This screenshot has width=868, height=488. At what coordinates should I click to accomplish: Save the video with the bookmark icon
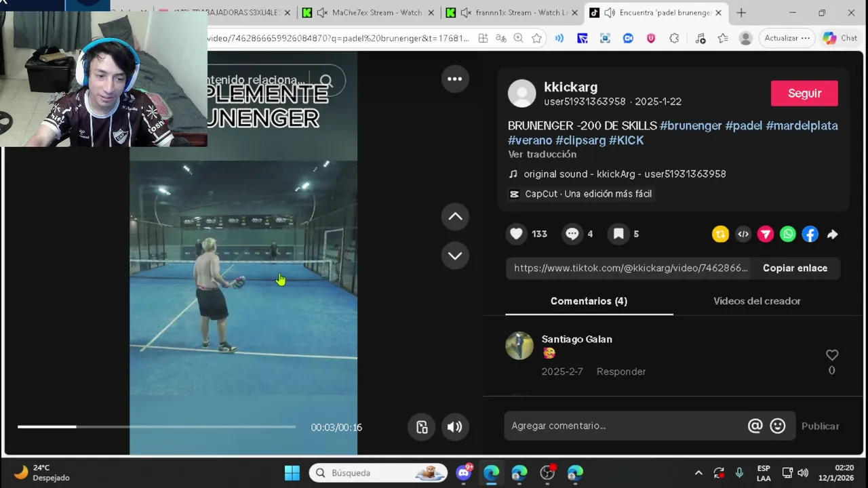[618, 234]
